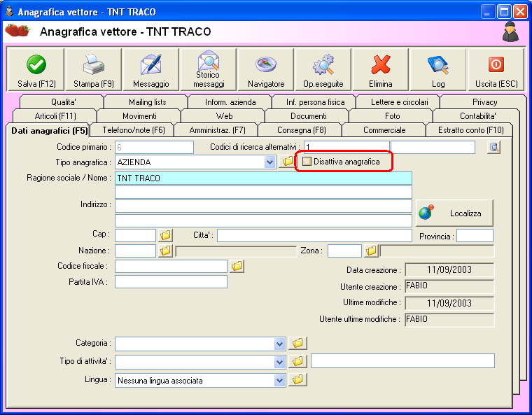Open the Messaggio toolbar button

(x=151, y=70)
